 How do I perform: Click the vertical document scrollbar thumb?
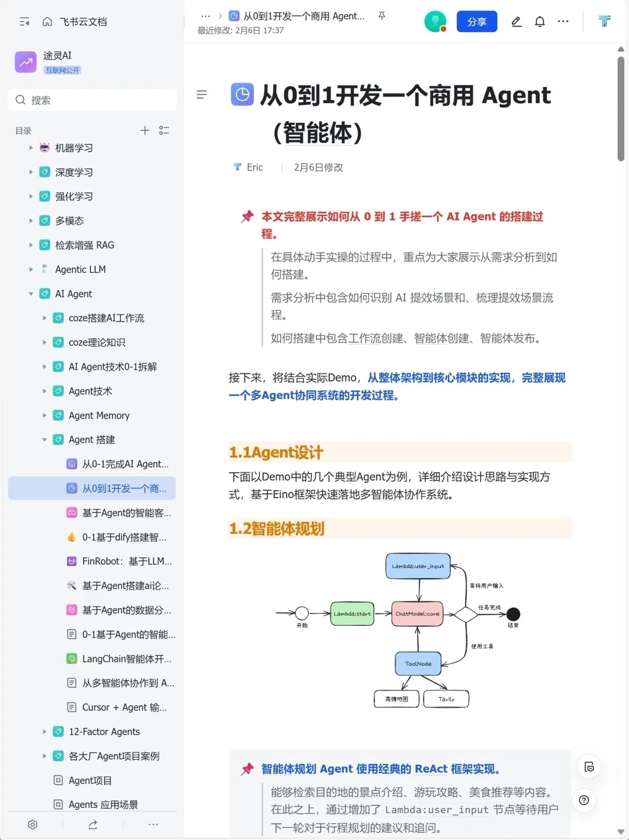tap(621, 108)
